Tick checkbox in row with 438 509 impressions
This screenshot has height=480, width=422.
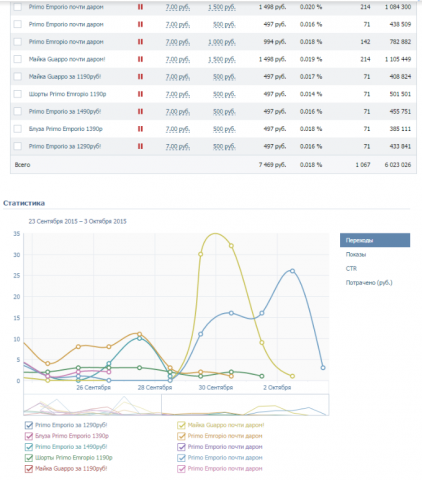pos(18,24)
